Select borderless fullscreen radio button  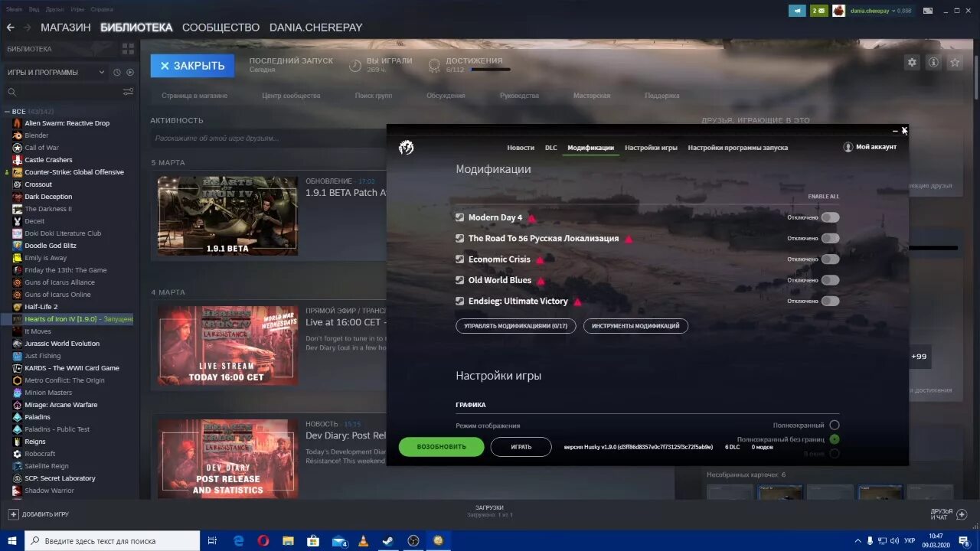tap(835, 439)
